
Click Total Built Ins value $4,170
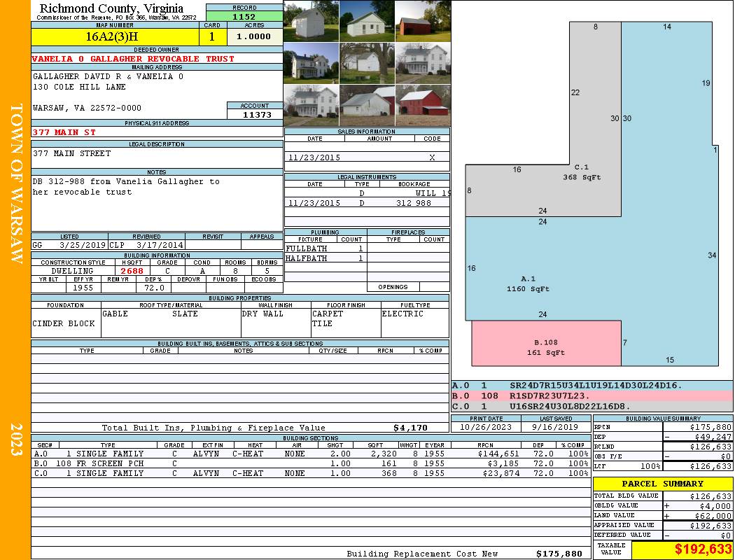(411, 428)
